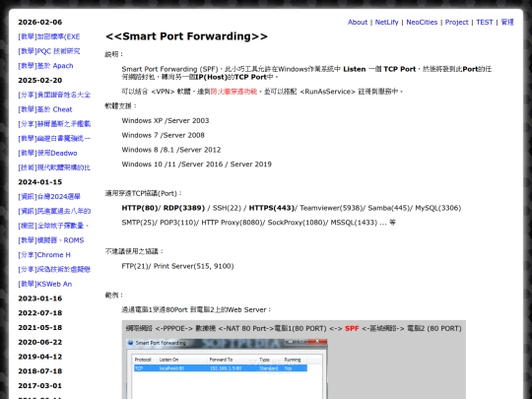The width and height of the screenshot is (532, 399).
Task: Click the <<Smart Port Forwarding>> page heading
Action: click(186, 36)
